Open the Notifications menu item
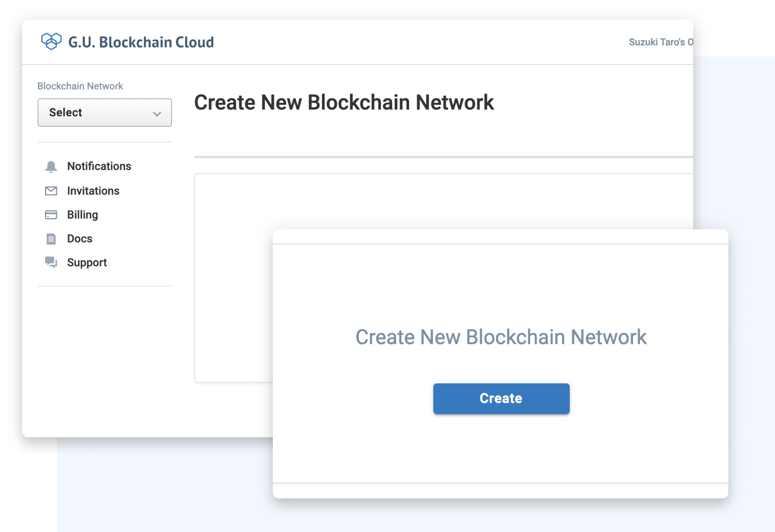This screenshot has width=775, height=532. pyautogui.click(x=99, y=166)
